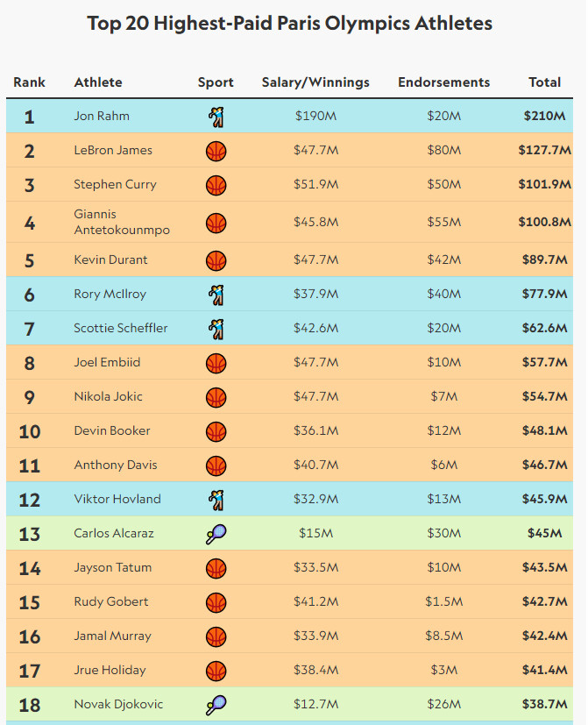Click the basketball icon beside Joel Embiid
Image resolution: width=588 pixels, height=725 pixels.
tap(216, 363)
